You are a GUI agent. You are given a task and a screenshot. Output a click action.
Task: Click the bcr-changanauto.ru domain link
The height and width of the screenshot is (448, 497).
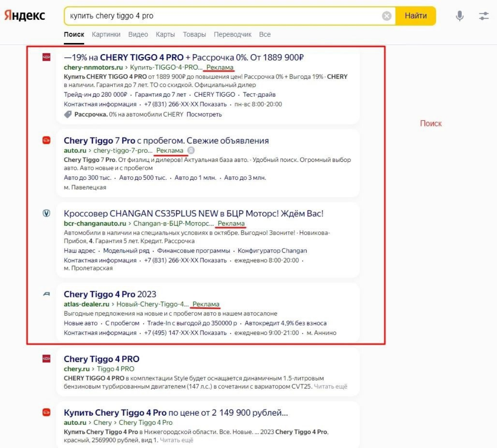95,224
